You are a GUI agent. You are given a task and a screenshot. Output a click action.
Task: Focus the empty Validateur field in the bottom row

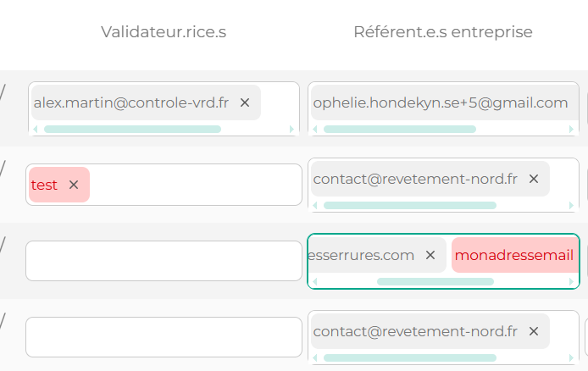pyautogui.click(x=164, y=337)
